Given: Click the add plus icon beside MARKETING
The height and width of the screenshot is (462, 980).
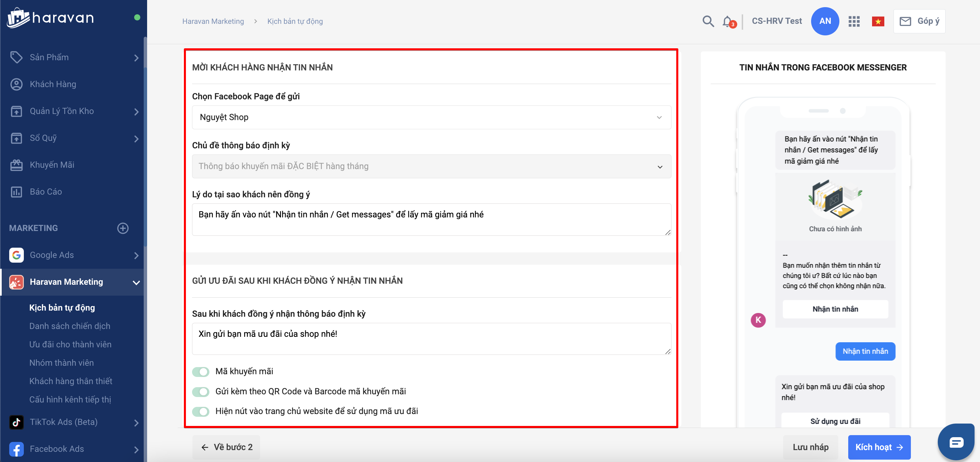Looking at the screenshot, I should pos(123,228).
